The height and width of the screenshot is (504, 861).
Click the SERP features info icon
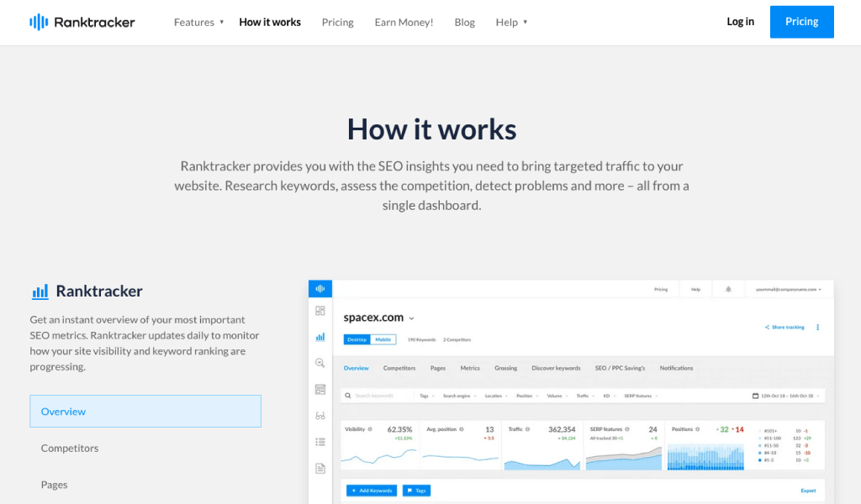coord(627,429)
